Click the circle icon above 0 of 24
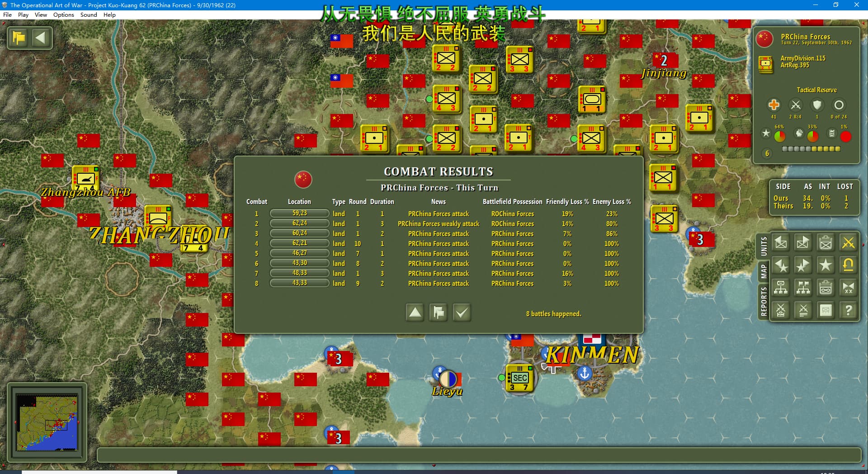 click(839, 105)
